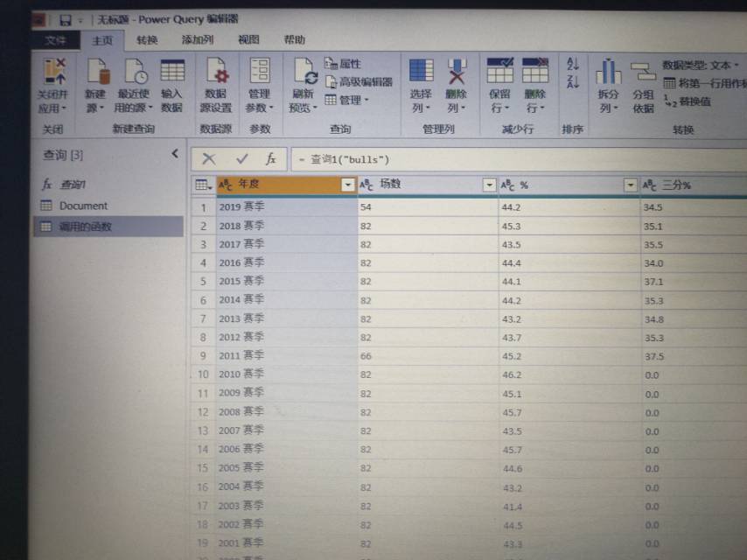Select 调用的函数 query

tap(109, 227)
